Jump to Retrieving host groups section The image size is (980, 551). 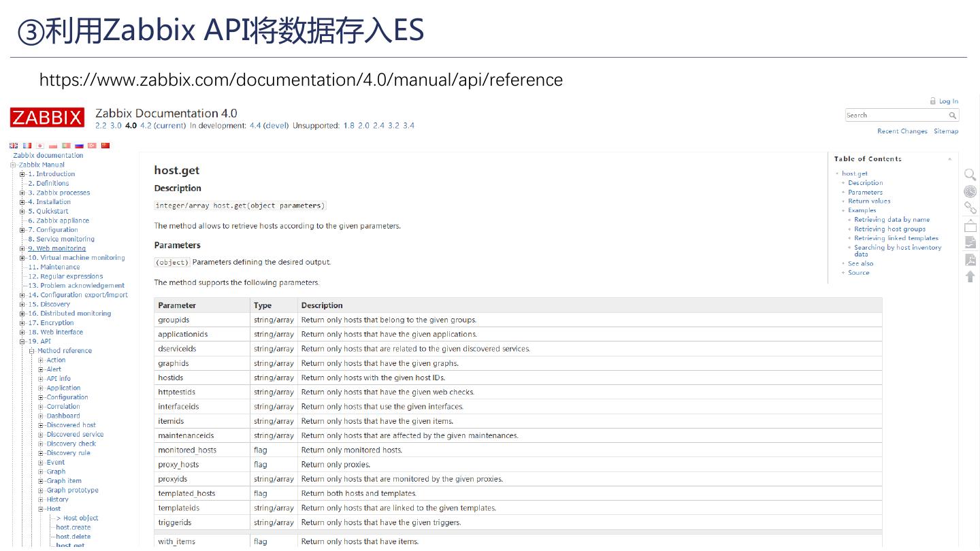(890, 229)
